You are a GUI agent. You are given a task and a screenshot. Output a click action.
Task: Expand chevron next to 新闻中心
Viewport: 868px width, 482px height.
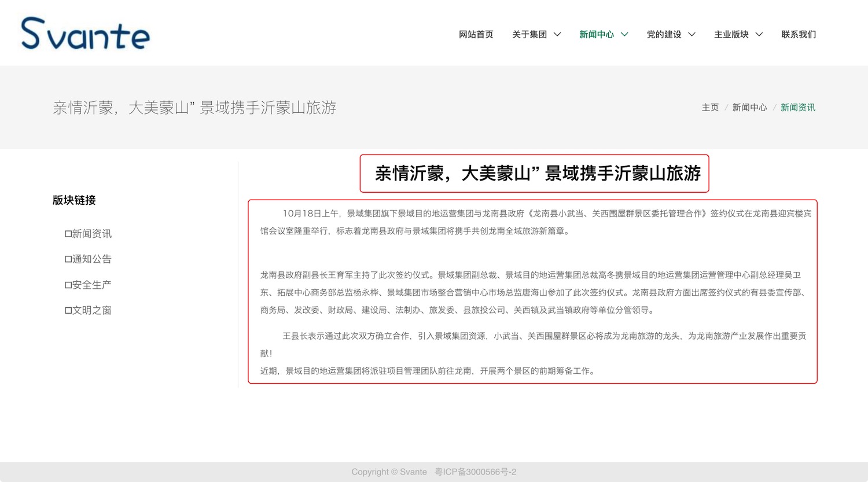[x=624, y=35]
